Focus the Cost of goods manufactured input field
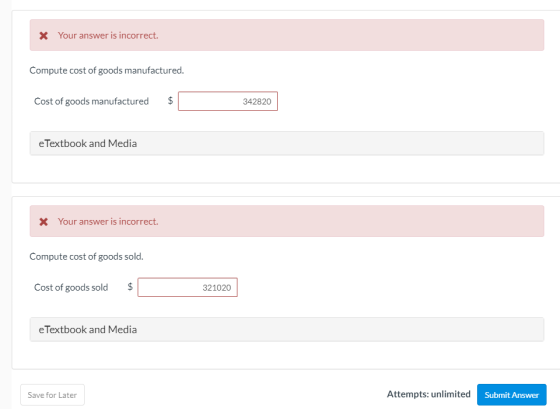This screenshot has height=409, width=560. pyautogui.click(x=228, y=101)
